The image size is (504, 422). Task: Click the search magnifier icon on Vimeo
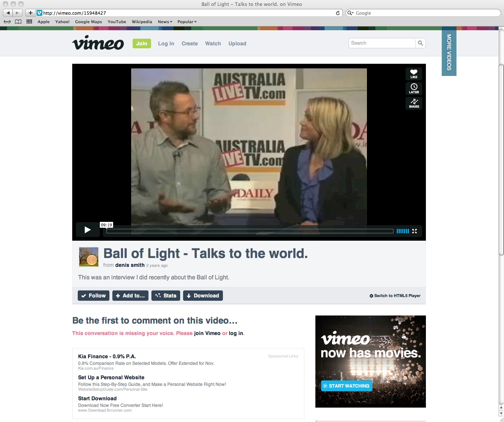click(x=420, y=43)
